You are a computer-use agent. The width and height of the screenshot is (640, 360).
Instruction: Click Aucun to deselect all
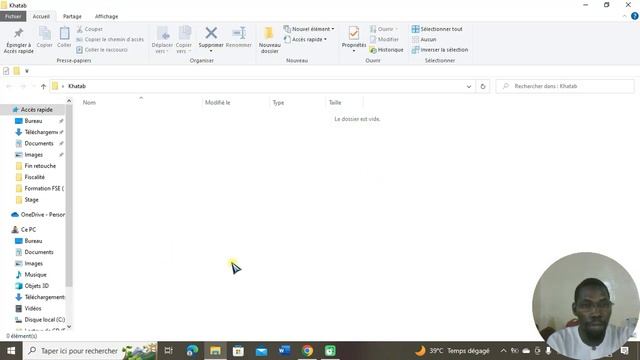point(424,39)
